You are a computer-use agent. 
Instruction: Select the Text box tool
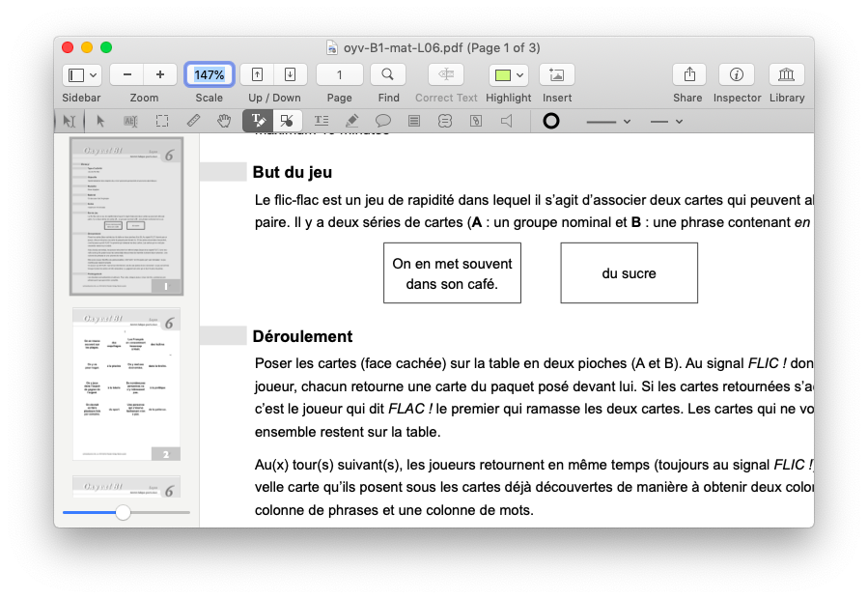click(322, 121)
